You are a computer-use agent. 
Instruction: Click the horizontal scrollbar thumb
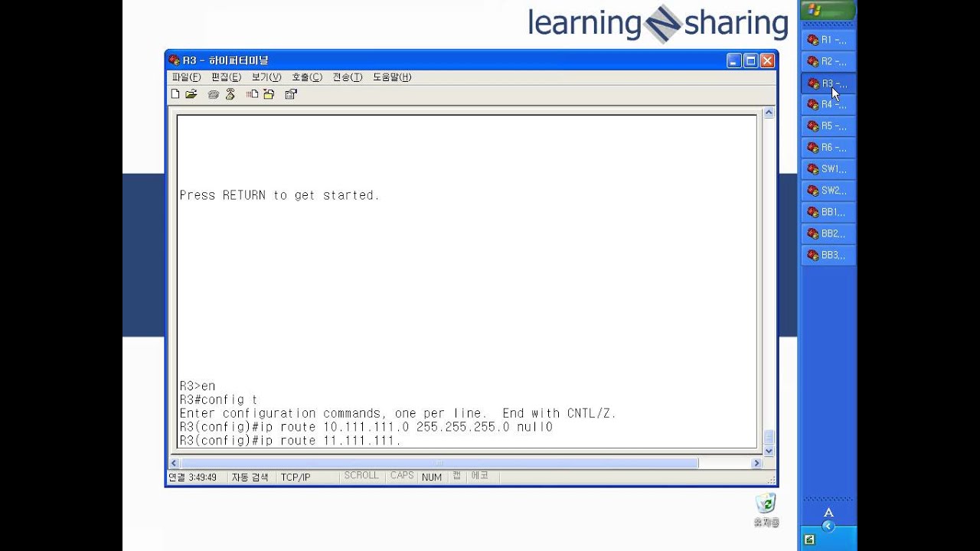(439, 463)
